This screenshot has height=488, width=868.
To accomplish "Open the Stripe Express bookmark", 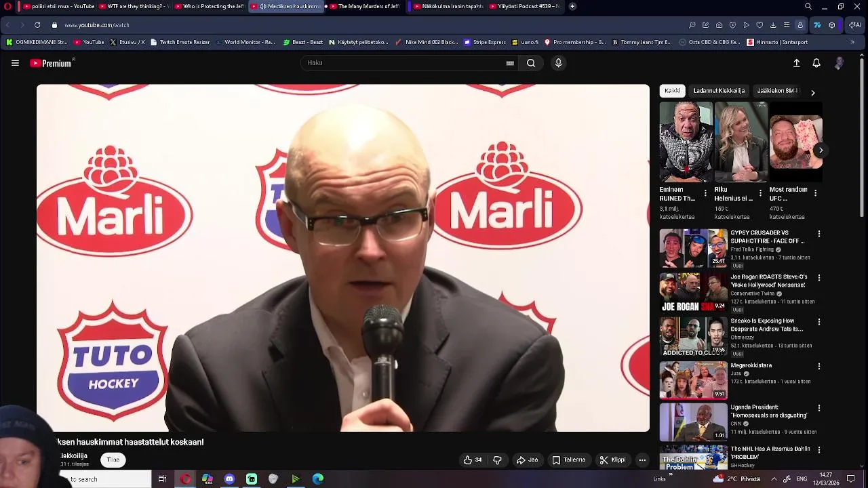I will click(x=485, y=42).
